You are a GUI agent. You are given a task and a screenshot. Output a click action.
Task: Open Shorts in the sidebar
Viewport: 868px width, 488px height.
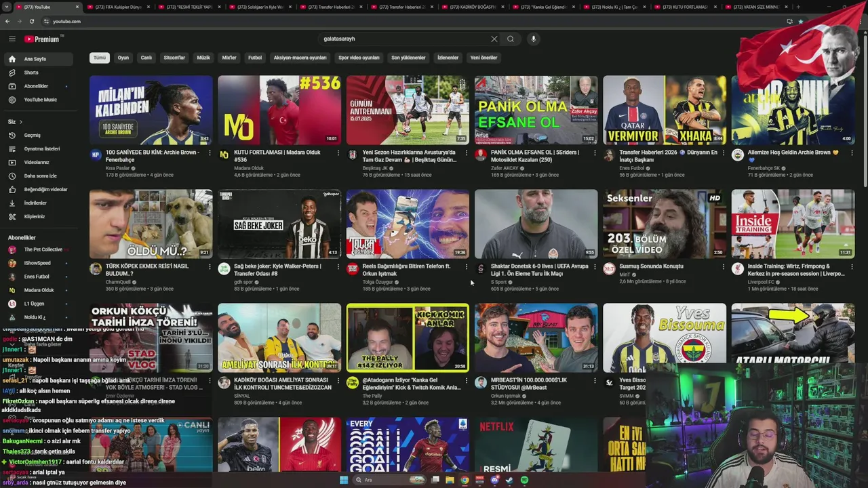coord(38,73)
